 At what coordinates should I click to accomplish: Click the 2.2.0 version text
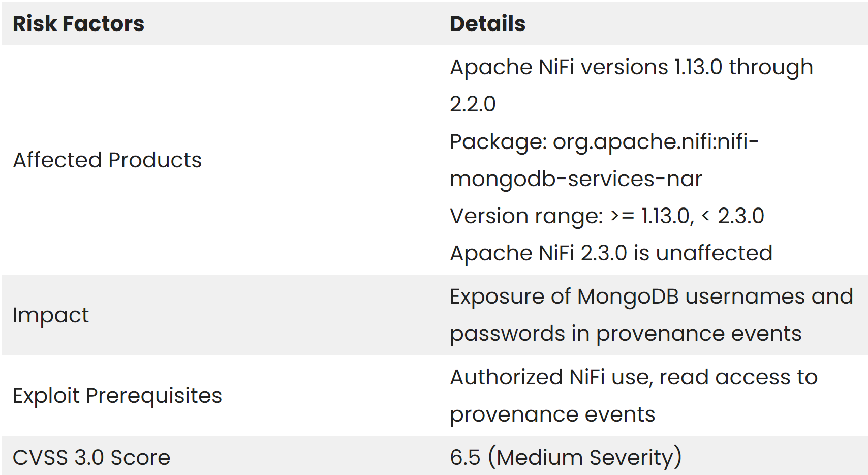[x=473, y=104]
